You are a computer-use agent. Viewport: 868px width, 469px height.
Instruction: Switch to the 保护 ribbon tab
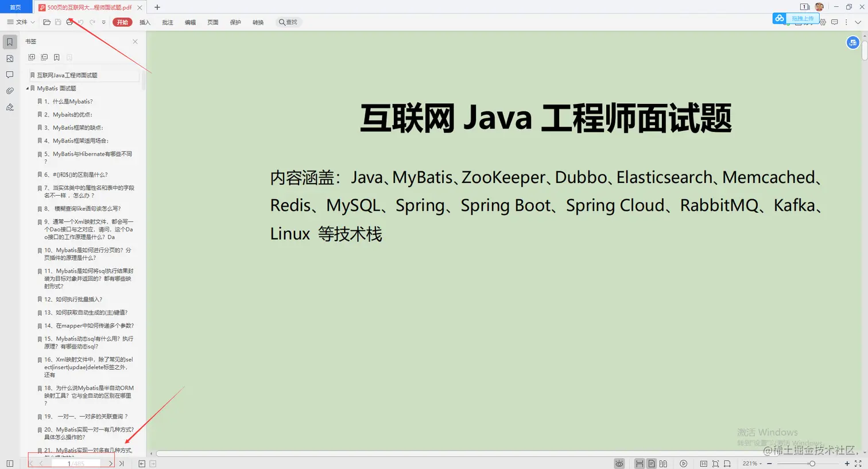235,22
